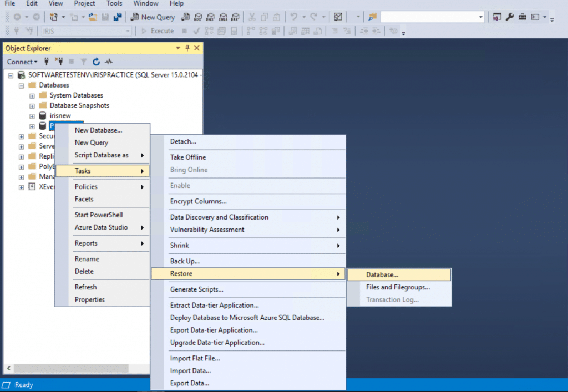Select Tasks in the context menu

(103, 171)
